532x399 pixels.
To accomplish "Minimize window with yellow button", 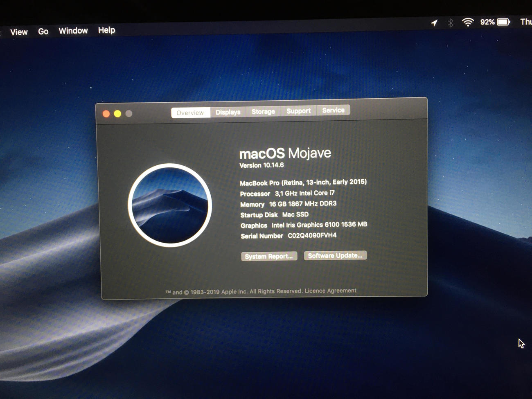I will (x=117, y=114).
